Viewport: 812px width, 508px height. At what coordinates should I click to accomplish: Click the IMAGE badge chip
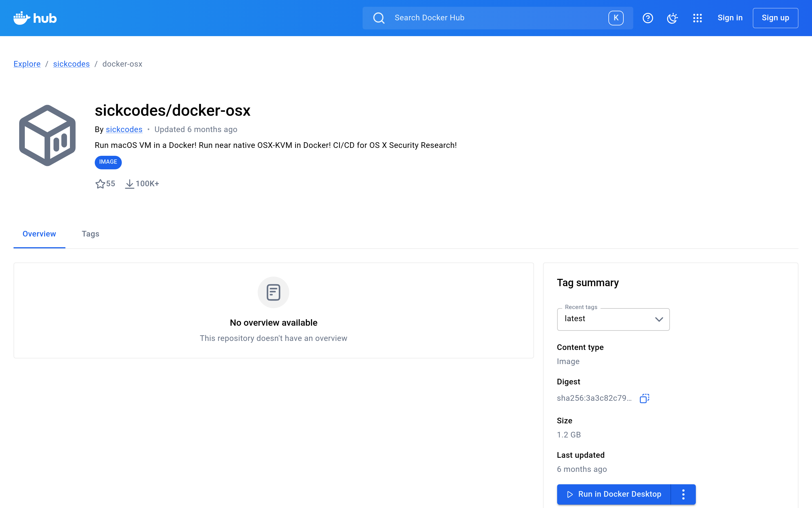coord(108,162)
